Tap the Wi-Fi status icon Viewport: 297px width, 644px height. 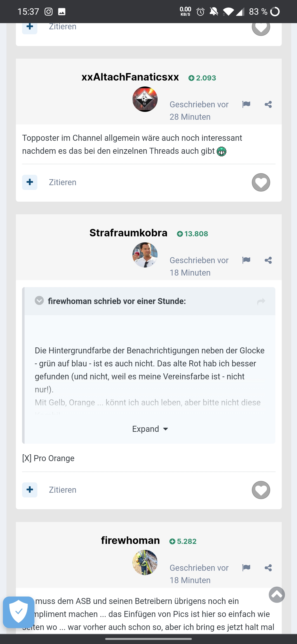pyautogui.click(x=228, y=12)
